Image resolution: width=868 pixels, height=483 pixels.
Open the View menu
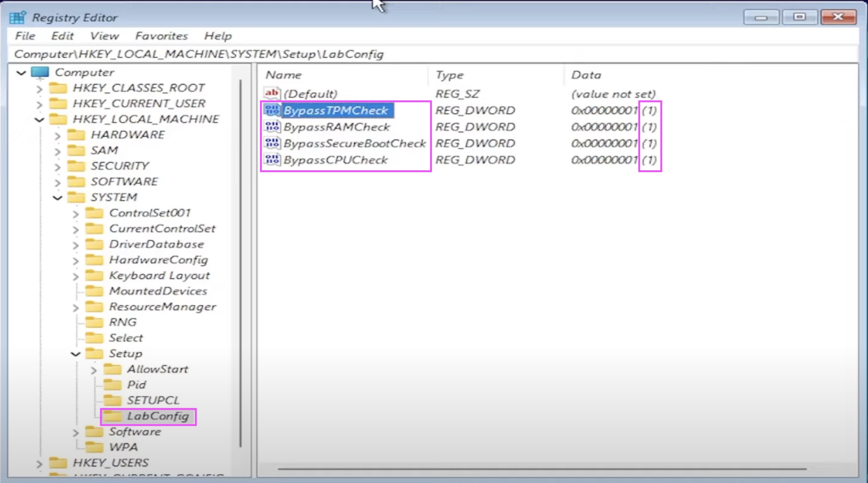(x=104, y=36)
